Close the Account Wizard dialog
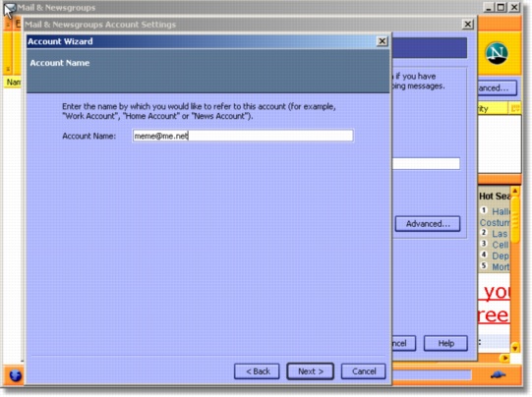Viewport: 532px width, 397px height. point(382,41)
